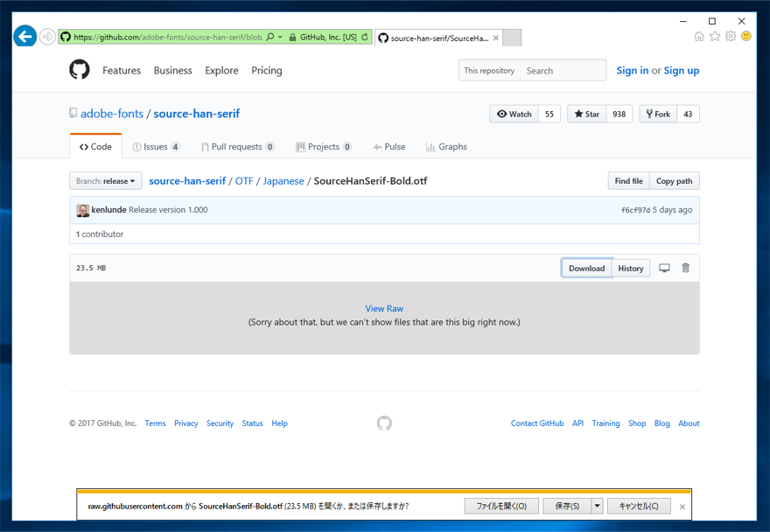
Task: Click the Watch button
Action: [514, 114]
